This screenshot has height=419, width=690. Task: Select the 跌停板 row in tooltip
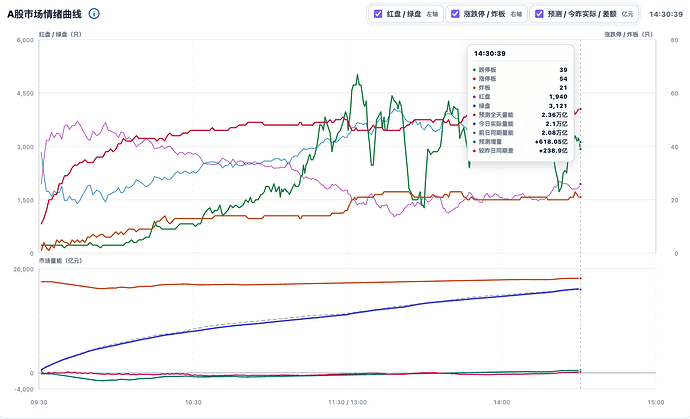(x=520, y=70)
